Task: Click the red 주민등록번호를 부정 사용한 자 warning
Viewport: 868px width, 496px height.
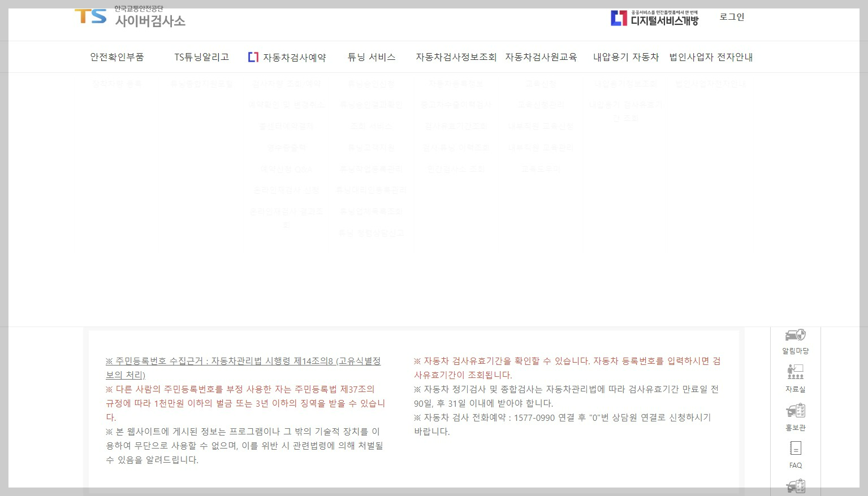Action: pos(245,403)
